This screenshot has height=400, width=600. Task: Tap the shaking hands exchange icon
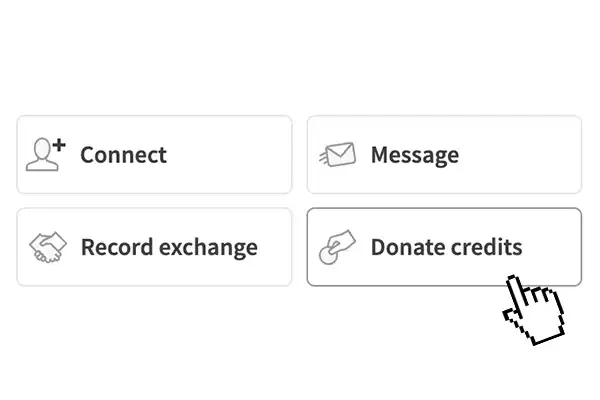click(47, 247)
